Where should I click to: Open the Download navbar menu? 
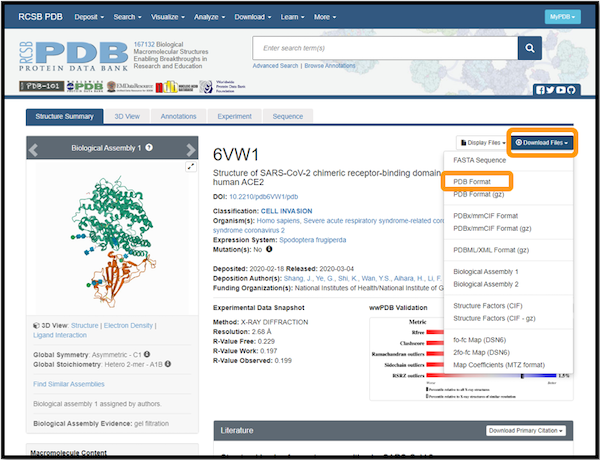click(x=253, y=17)
